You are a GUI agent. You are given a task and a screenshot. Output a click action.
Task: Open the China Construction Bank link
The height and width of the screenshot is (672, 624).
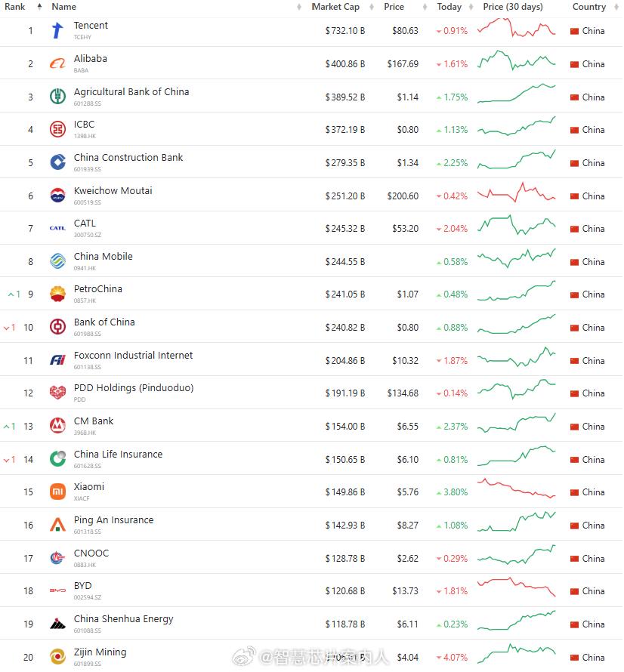pyautogui.click(x=128, y=158)
